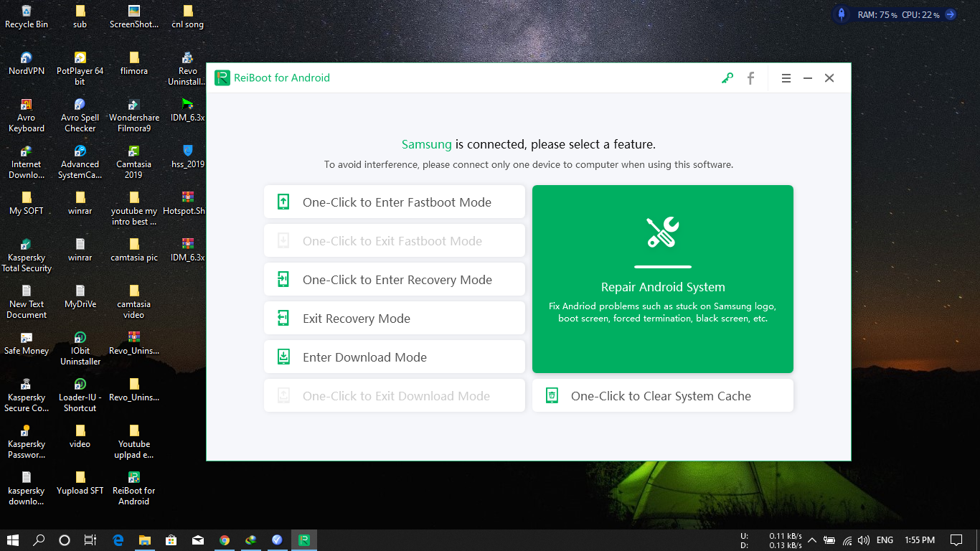This screenshot has height=551, width=980.
Task: Open the hamburger menu in ReiBoot
Action: (x=786, y=78)
